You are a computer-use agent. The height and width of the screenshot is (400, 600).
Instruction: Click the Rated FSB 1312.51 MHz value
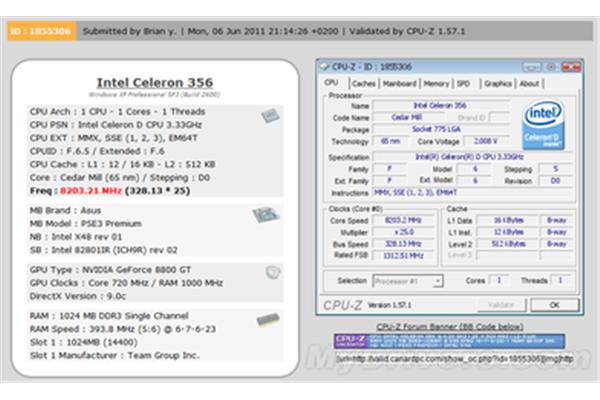(403, 256)
